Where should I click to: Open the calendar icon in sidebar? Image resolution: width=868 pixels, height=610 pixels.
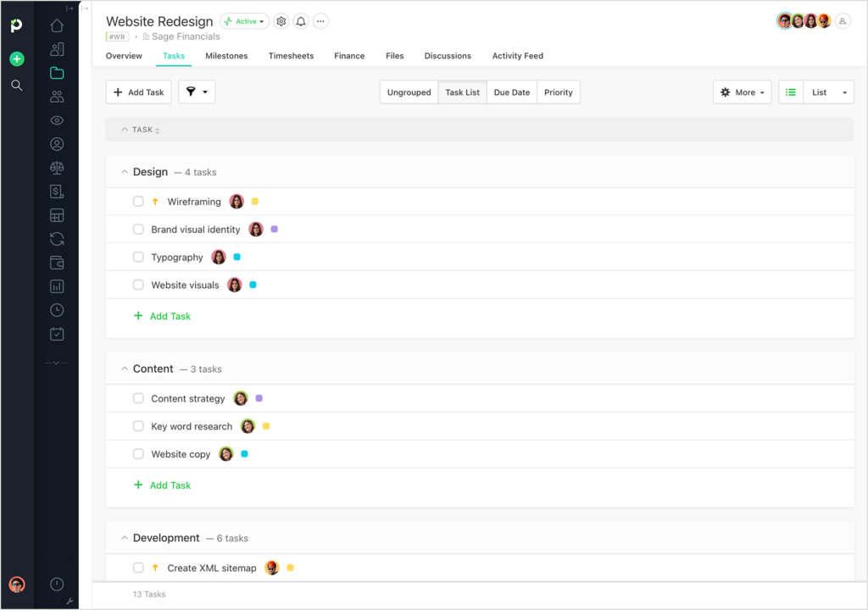coord(57,334)
